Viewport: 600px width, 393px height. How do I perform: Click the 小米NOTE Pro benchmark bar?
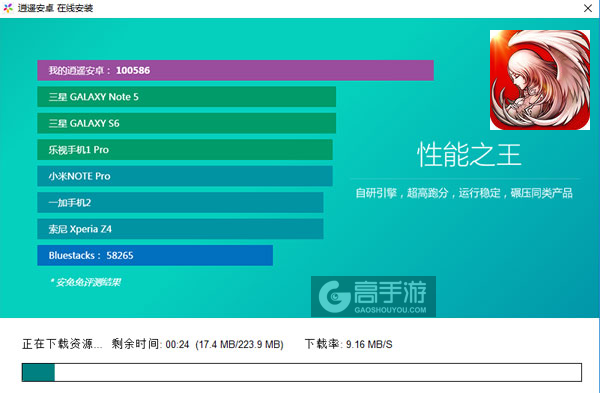click(185, 176)
